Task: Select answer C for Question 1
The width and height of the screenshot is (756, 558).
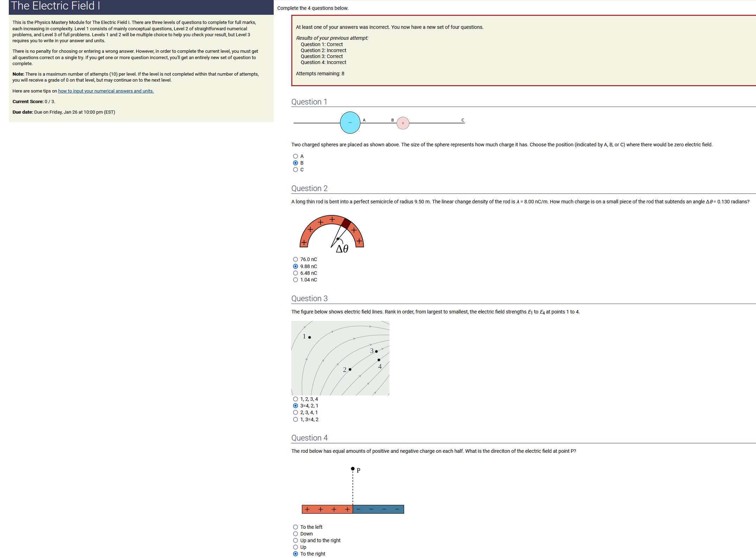Action: coord(296,170)
